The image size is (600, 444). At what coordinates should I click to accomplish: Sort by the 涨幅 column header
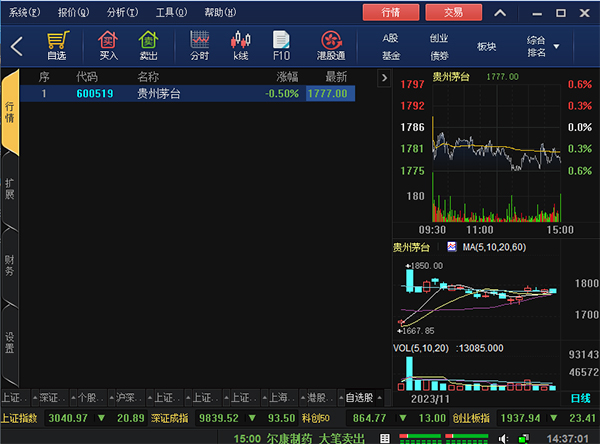[287, 77]
